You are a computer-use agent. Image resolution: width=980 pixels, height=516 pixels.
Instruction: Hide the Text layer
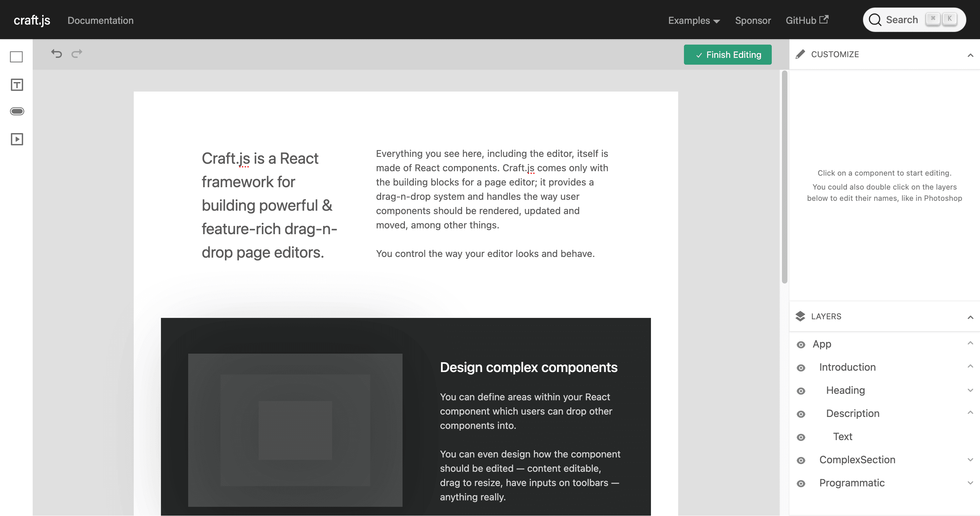pyautogui.click(x=801, y=438)
